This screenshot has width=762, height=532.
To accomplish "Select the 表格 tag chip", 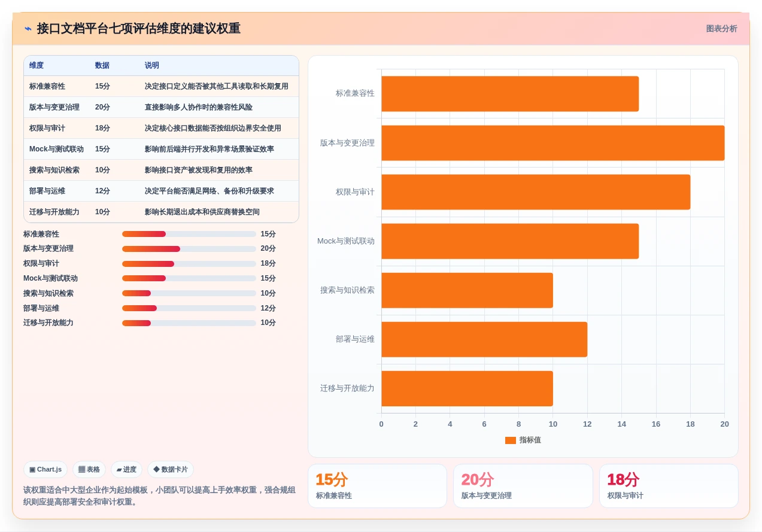I will point(89,470).
